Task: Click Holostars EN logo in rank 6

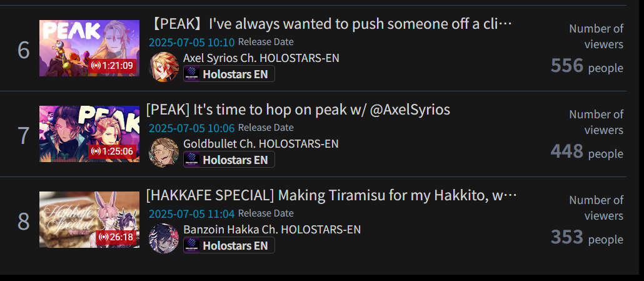Action: 192,74
